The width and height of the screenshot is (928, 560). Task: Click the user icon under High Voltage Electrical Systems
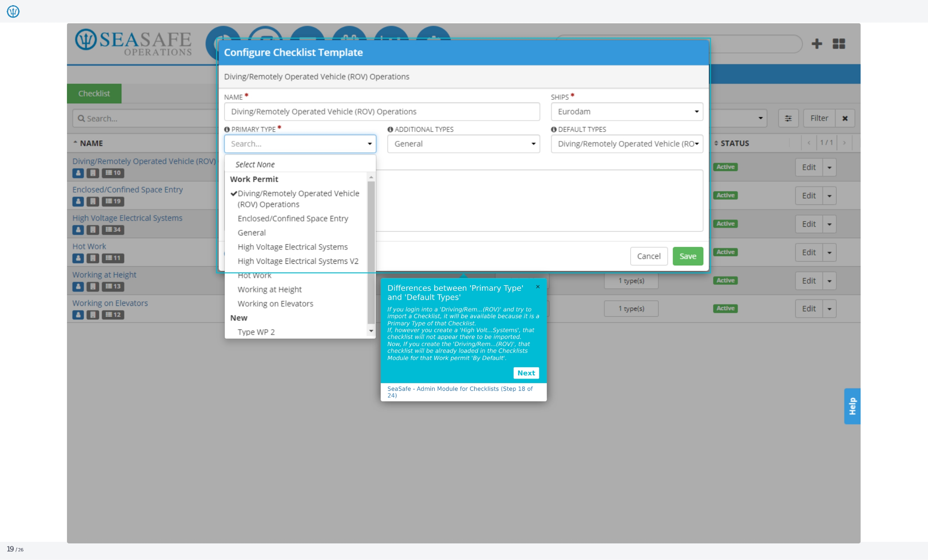click(78, 230)
